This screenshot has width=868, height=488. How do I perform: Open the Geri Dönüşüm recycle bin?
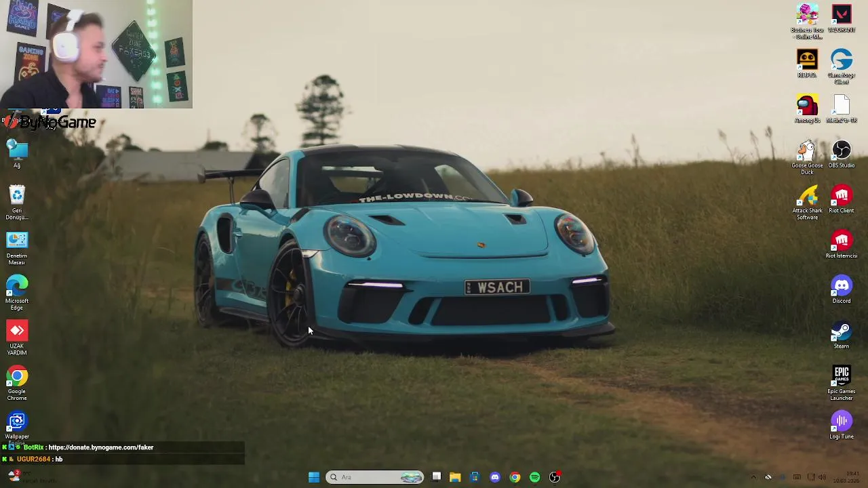coord(17,202)
